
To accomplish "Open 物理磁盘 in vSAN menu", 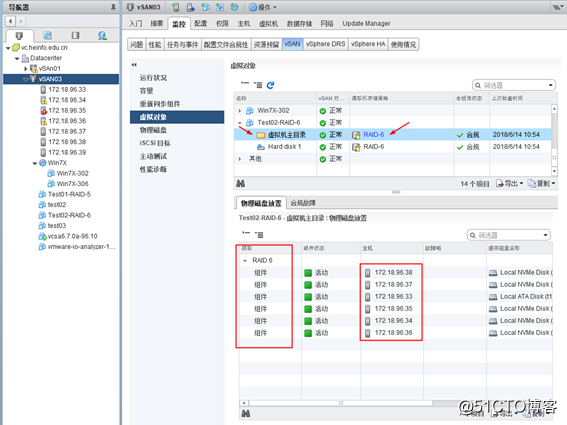I will pyautogui.click(x=153, y=130).
